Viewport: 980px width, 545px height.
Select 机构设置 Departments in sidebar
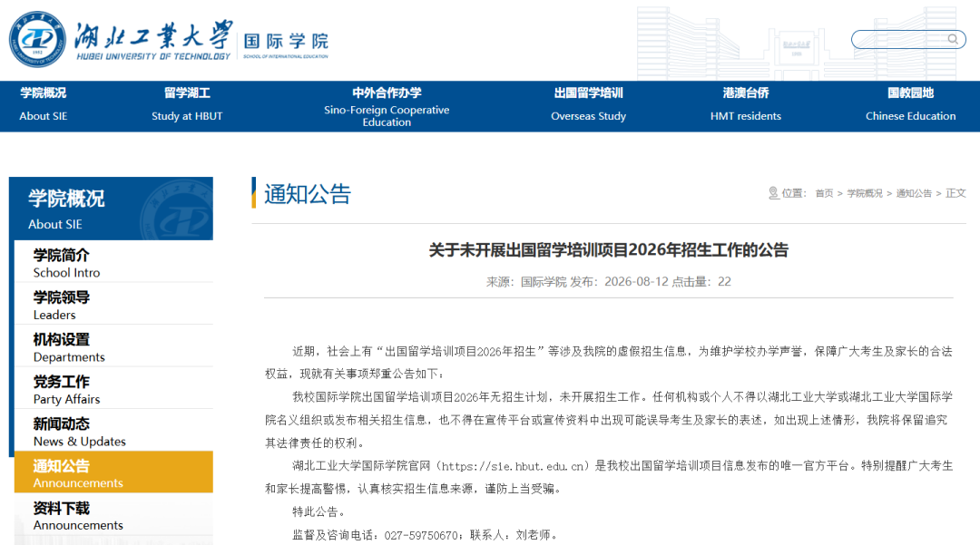pyautogui.click(x=113, y=347)
